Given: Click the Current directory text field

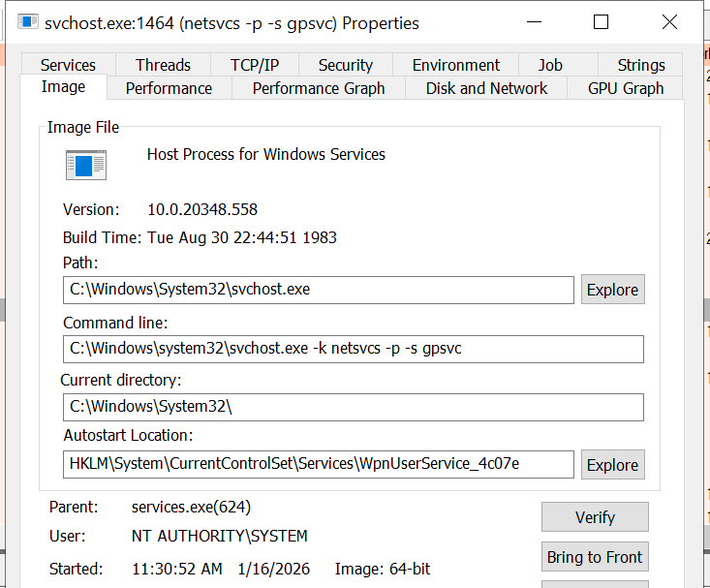Looking at the screenshot, I should point(353,407).
